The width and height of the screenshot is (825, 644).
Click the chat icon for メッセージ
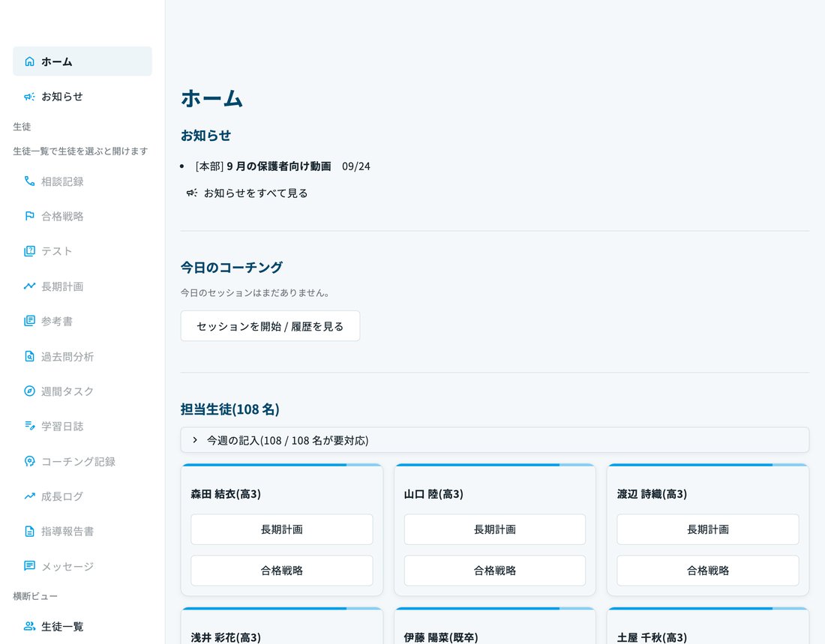[29, 566]
